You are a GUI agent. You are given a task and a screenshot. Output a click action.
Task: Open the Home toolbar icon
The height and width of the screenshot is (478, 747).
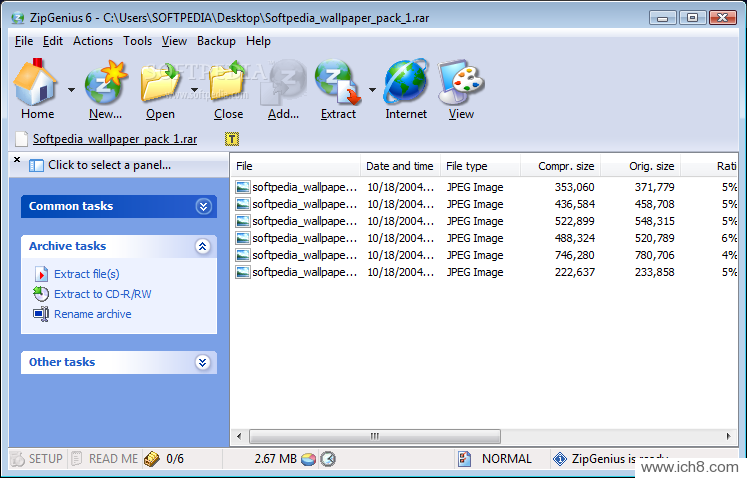pos(35,82)
